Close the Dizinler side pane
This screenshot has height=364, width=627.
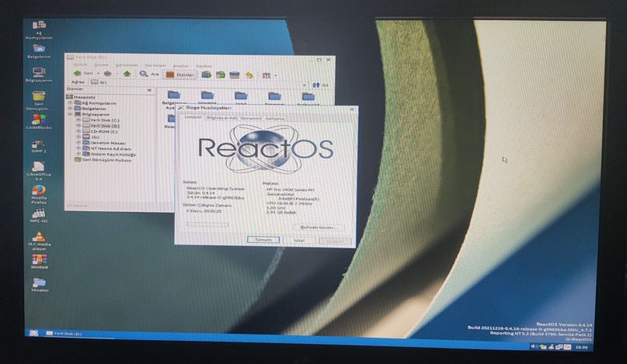pyautogui.click(x=149, y=90)
